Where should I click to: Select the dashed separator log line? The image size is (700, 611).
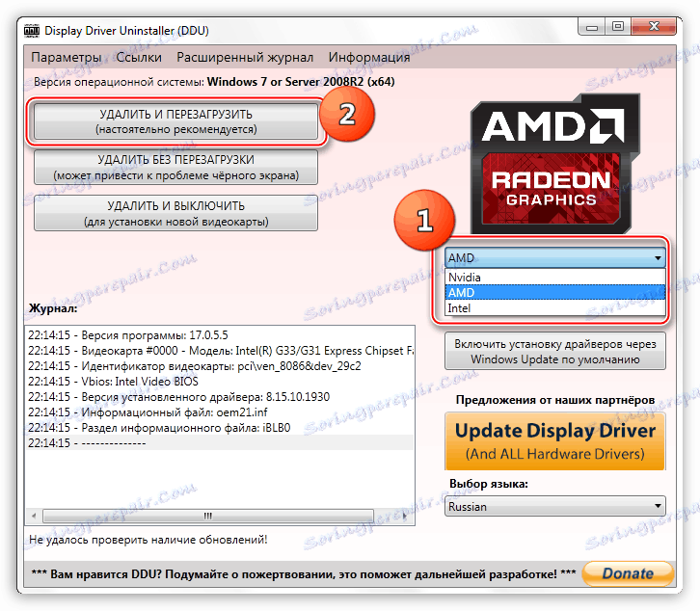coord(220,442)
